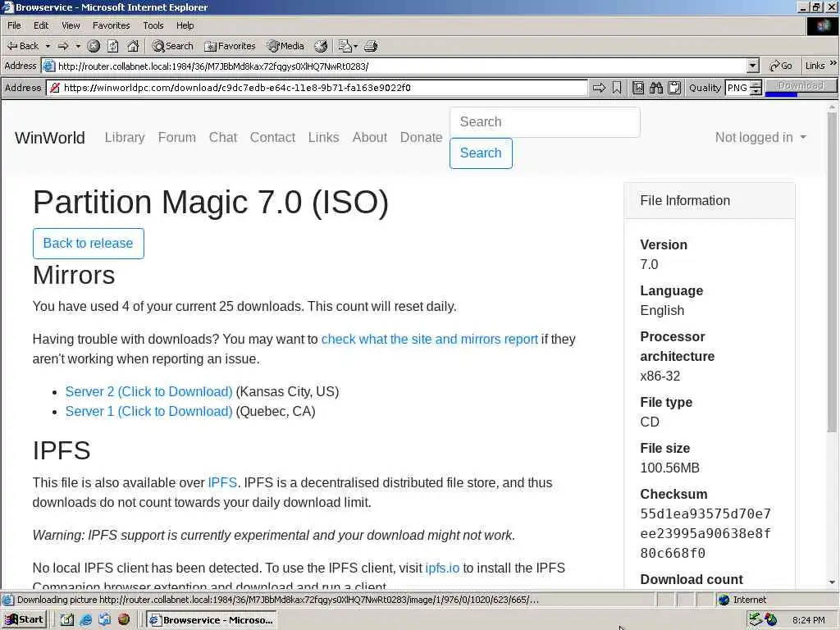Open the Chat nav link
The image size is (840, 630).
223,138
